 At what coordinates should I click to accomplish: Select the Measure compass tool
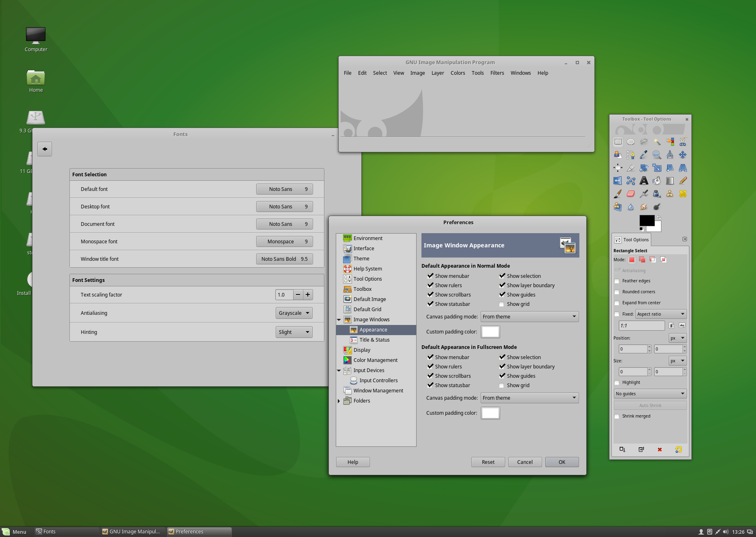670,155
